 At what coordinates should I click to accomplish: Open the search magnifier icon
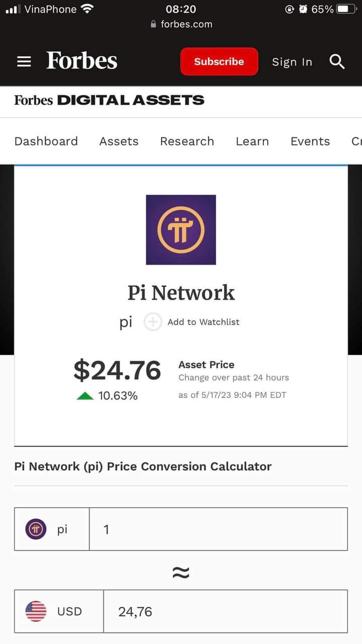[337, 62]
